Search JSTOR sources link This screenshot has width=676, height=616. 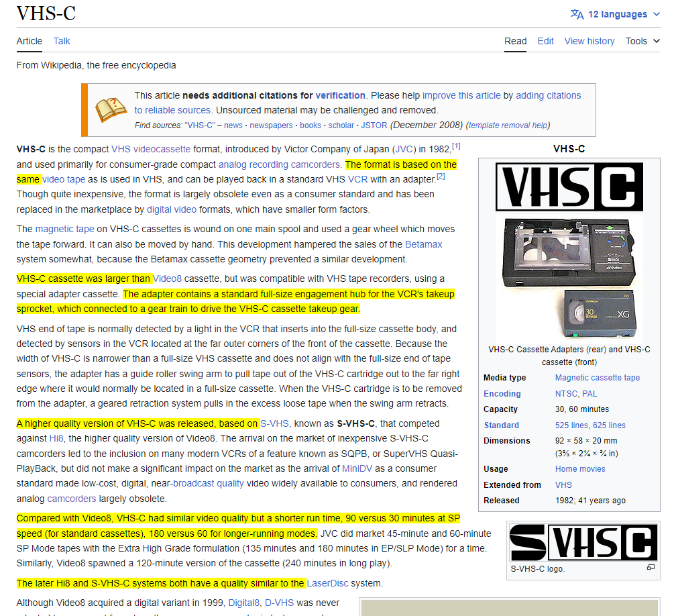374,125
